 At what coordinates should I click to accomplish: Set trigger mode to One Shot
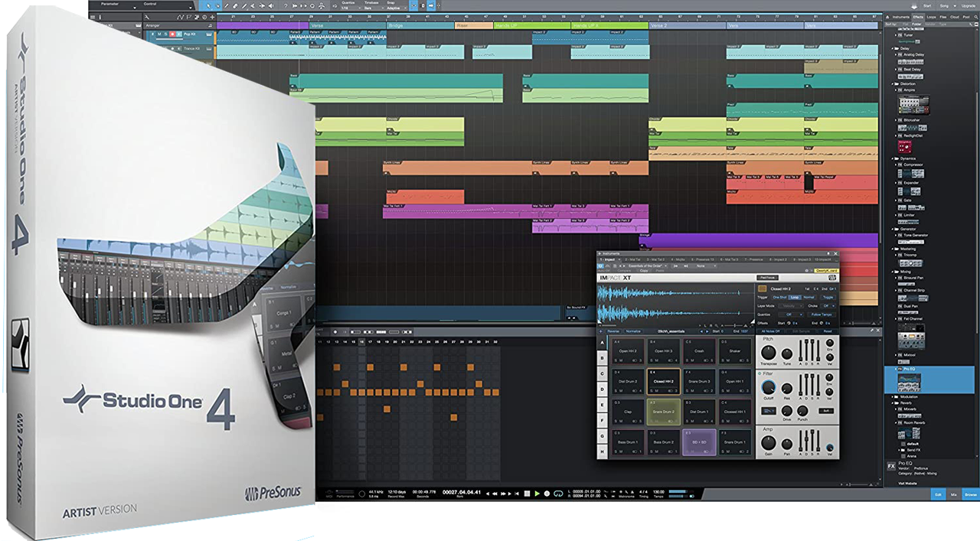779,297
